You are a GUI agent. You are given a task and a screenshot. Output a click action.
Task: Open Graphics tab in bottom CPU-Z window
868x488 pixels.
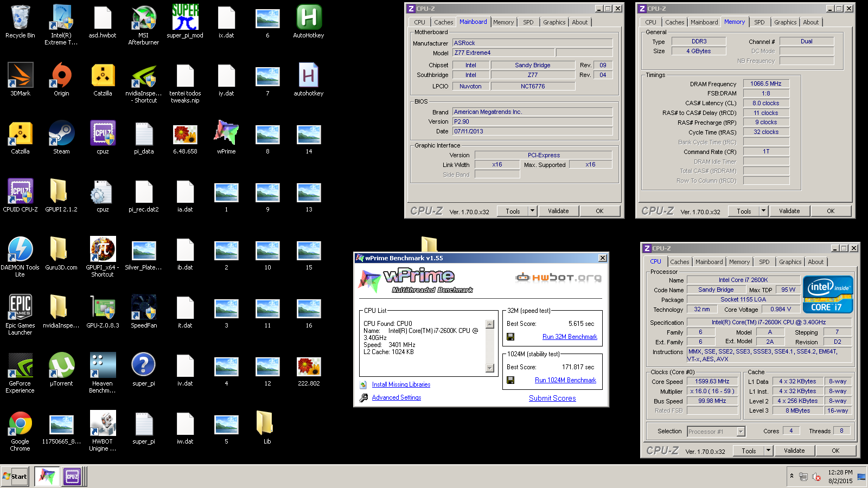pyautogui.click(x=790, y=262)
